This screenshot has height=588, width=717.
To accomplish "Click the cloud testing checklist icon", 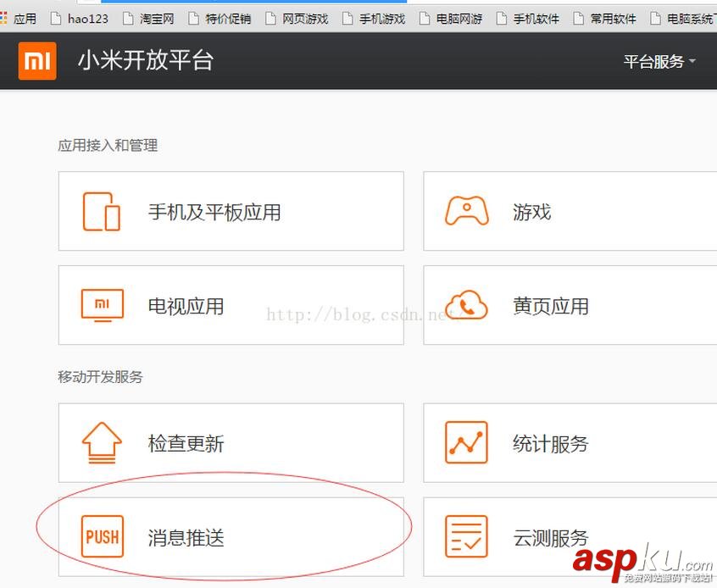I will [x=466, y=536].
